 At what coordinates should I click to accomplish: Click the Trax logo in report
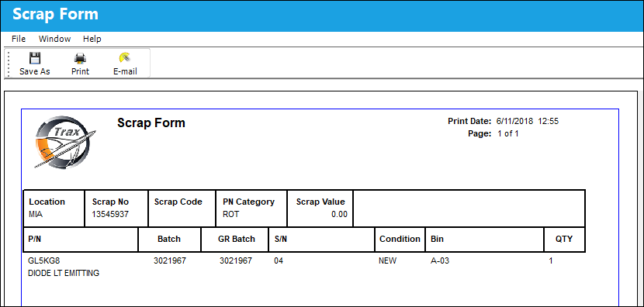66,142
